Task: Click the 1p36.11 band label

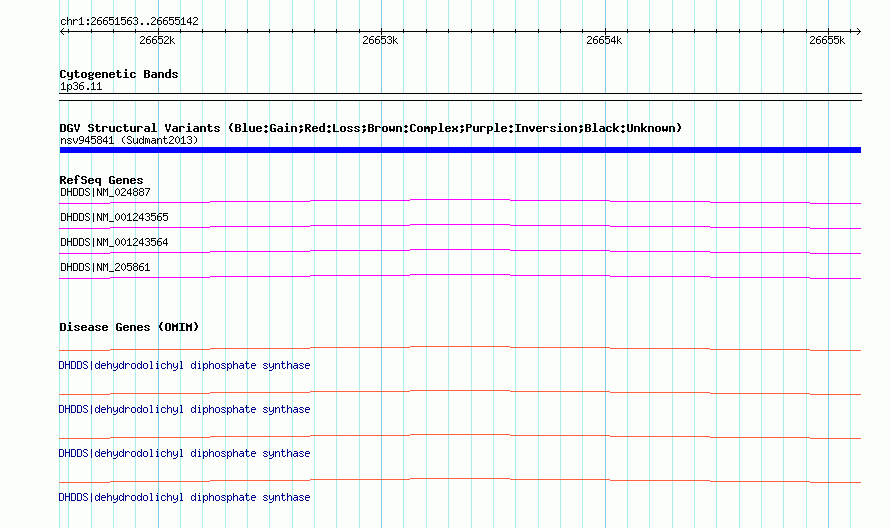Action: pyautogui.click(x=81, y=87)
